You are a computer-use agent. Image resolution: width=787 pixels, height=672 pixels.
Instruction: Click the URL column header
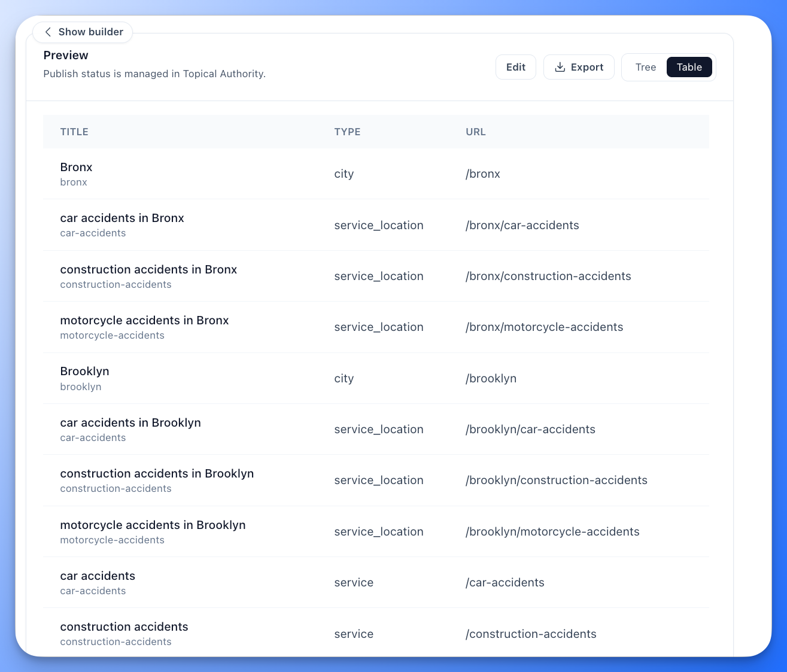(x=476, y=132)
